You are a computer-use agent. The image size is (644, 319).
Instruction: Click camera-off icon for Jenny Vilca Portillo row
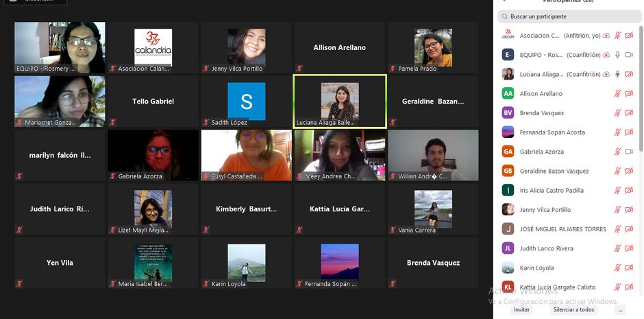pos(629,210)
